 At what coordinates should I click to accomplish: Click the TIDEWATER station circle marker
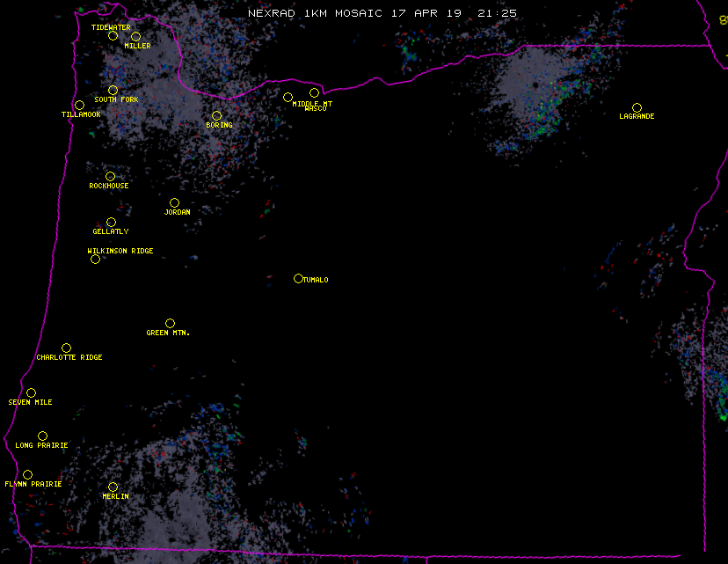[x=113, y=36]
